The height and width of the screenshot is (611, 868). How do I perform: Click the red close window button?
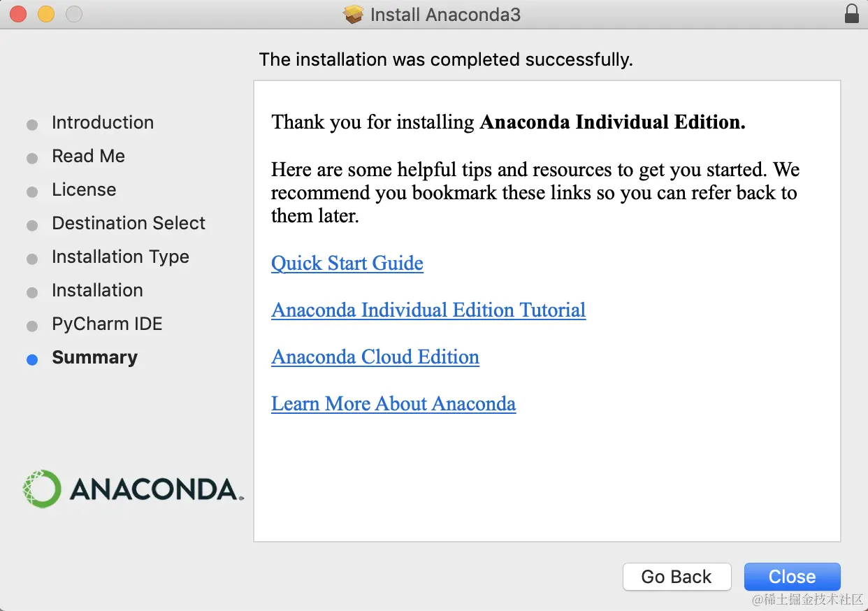(17, 14)
